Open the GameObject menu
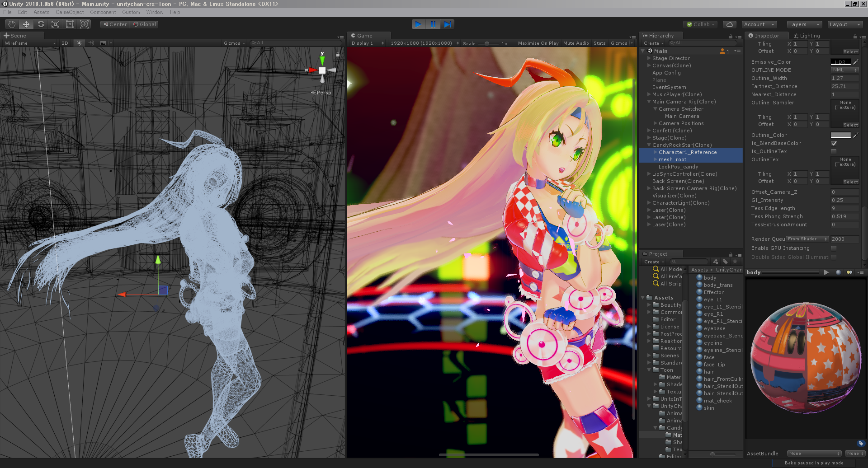 [70, 12]
